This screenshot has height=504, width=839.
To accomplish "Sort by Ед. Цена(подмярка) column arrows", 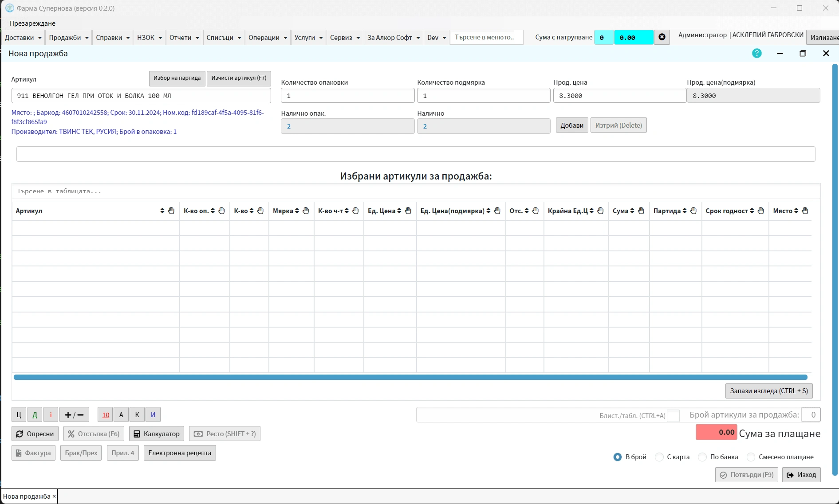I will pos(488,211).
